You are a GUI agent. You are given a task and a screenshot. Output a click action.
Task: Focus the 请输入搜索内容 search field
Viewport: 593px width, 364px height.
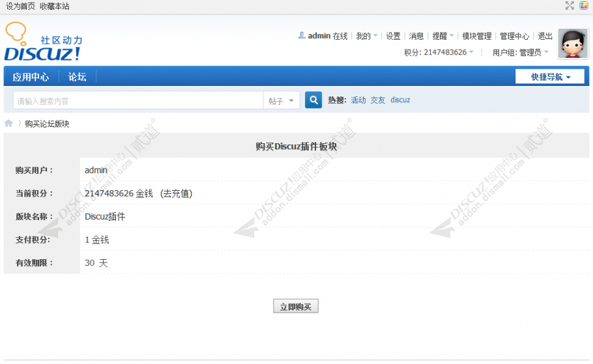click(x=138, y=100)
